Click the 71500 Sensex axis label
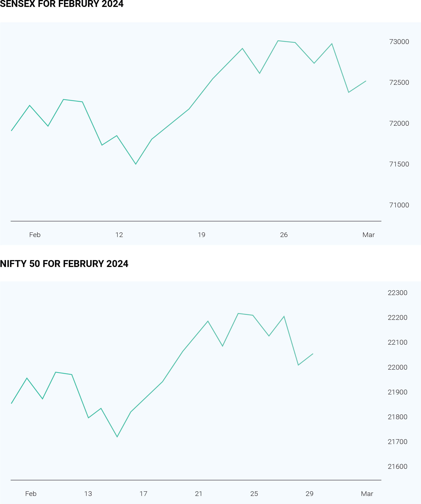The image size is (421, 504). coord(399,164)
